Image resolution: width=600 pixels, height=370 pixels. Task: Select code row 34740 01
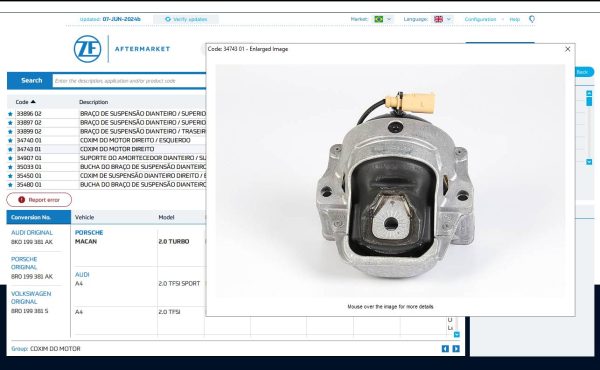tap(106, 140)
